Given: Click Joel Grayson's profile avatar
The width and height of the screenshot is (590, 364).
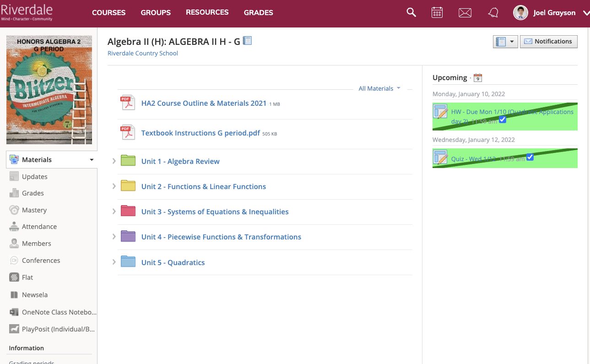Looking at the screenshot, I should click(x=520, y=13).
